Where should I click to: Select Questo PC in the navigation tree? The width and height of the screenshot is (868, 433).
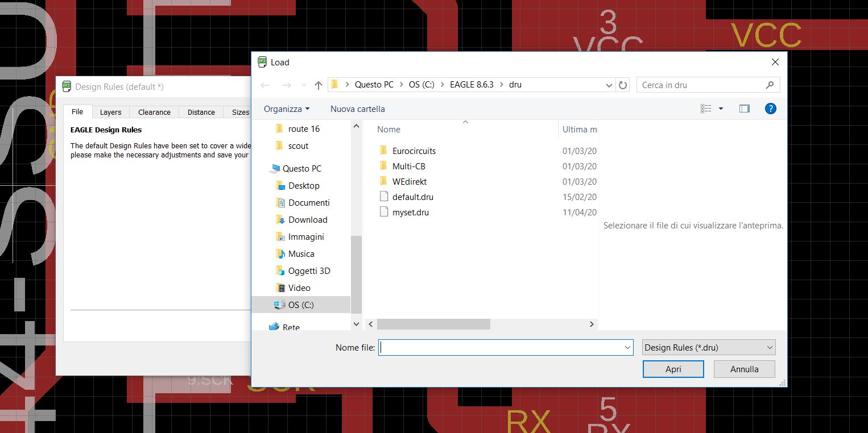[301, 169]
